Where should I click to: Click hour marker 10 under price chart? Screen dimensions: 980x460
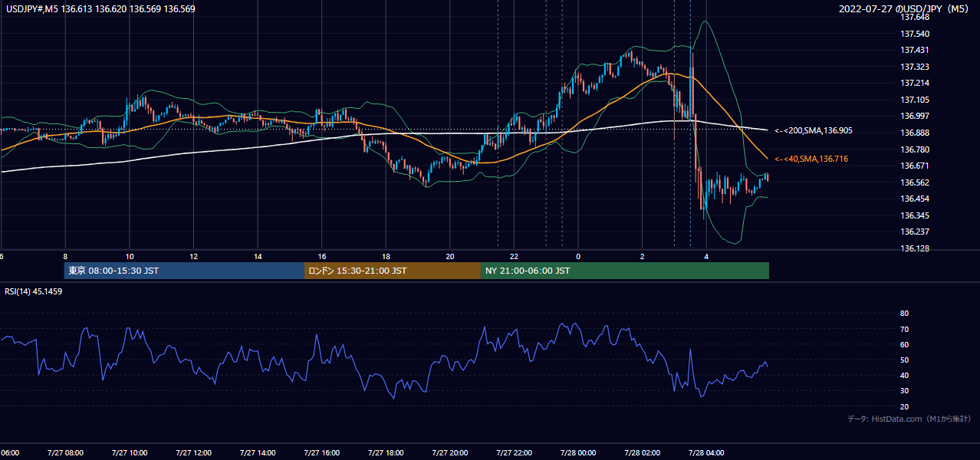click(x=130, y=257)
